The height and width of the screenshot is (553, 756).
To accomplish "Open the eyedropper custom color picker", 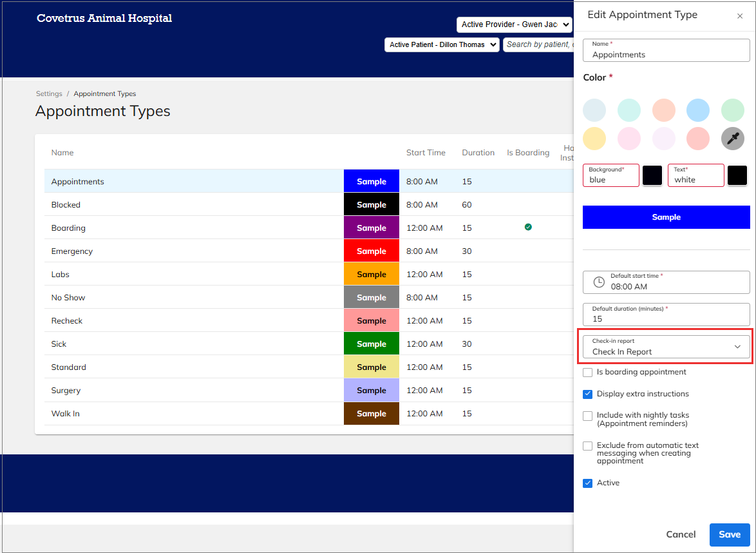I will point(732,139).
